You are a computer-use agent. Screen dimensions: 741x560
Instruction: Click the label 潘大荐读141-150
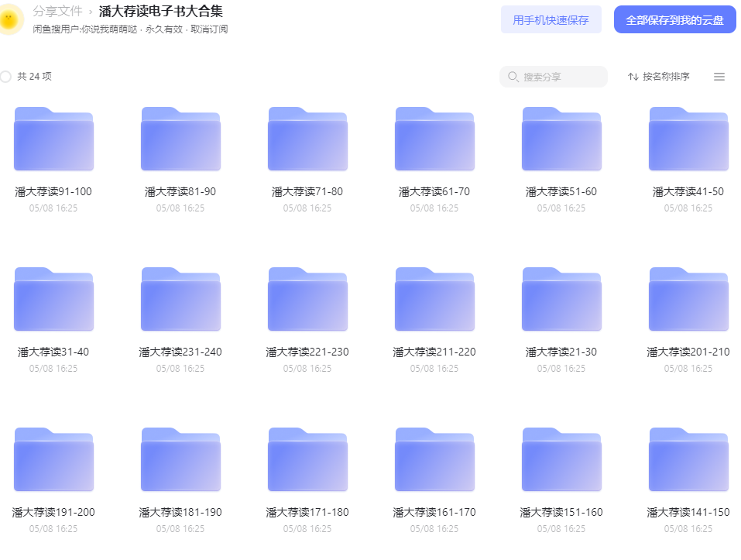pyautogui.click(x=688, y=512)
